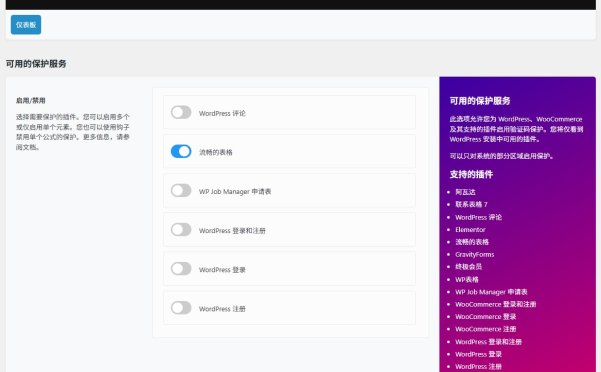Click Elementor in the supported plugins list
This screenshot has width=601, height=372.
(470, 230)
